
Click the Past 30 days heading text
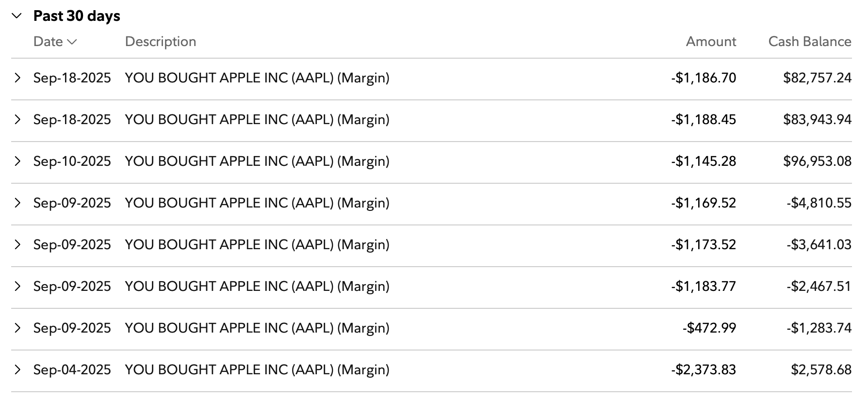click(x=77, y=16)
